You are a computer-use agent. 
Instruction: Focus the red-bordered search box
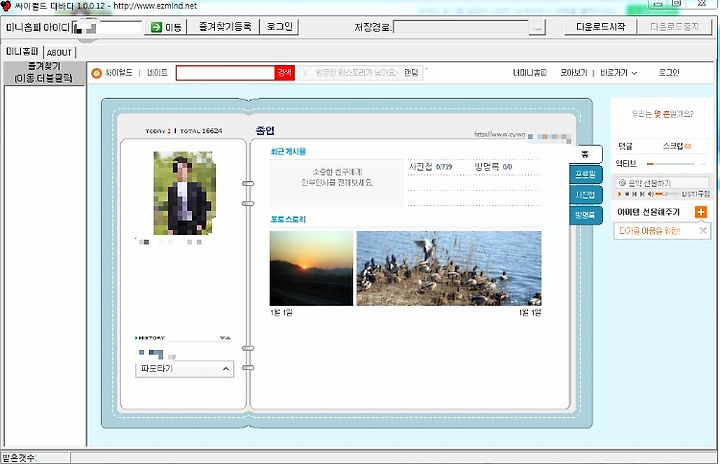(225, 73)
